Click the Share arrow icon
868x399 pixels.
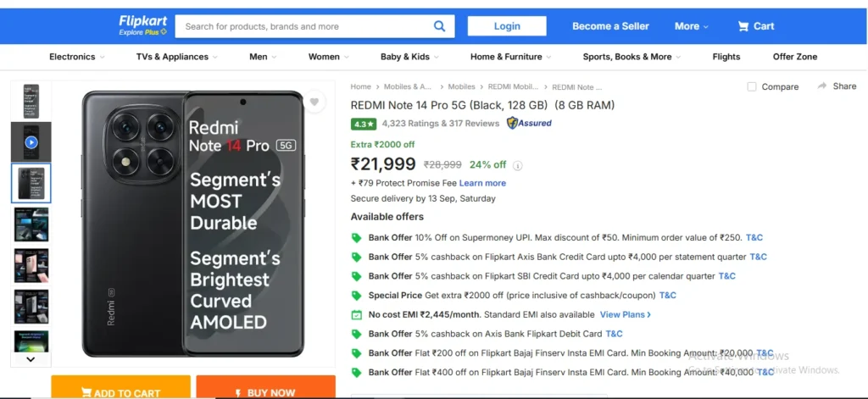(822, 86)
